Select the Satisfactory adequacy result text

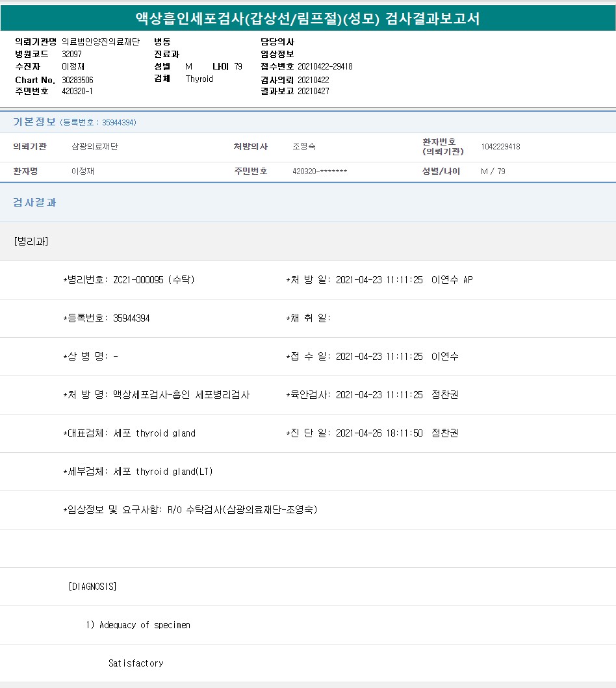[x=136, y=663]
